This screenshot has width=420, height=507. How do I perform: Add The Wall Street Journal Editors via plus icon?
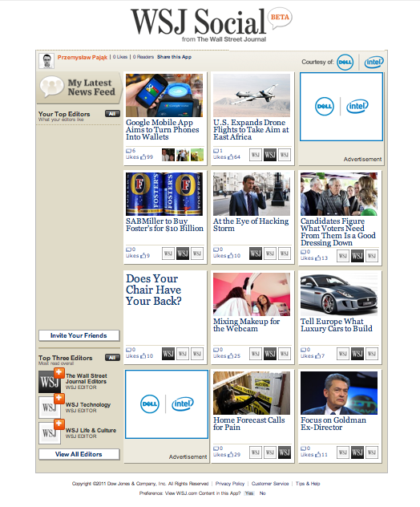tap(59, 373)
